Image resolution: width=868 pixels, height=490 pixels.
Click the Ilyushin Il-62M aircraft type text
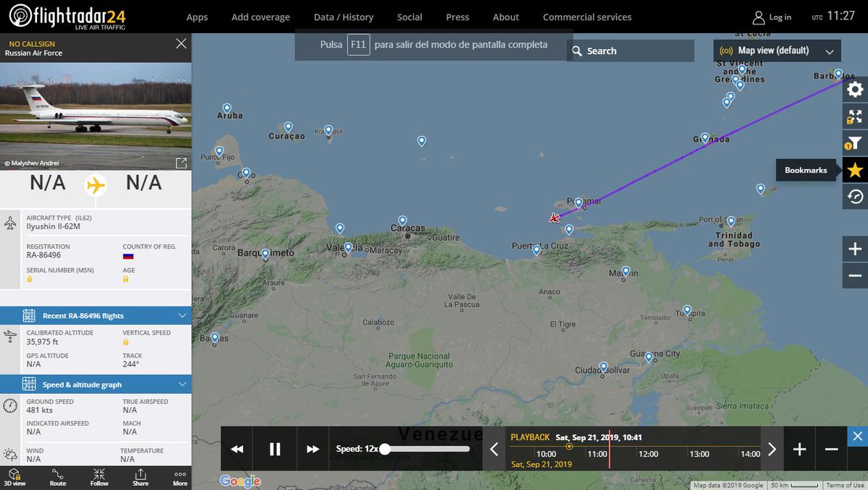[54, 225]
